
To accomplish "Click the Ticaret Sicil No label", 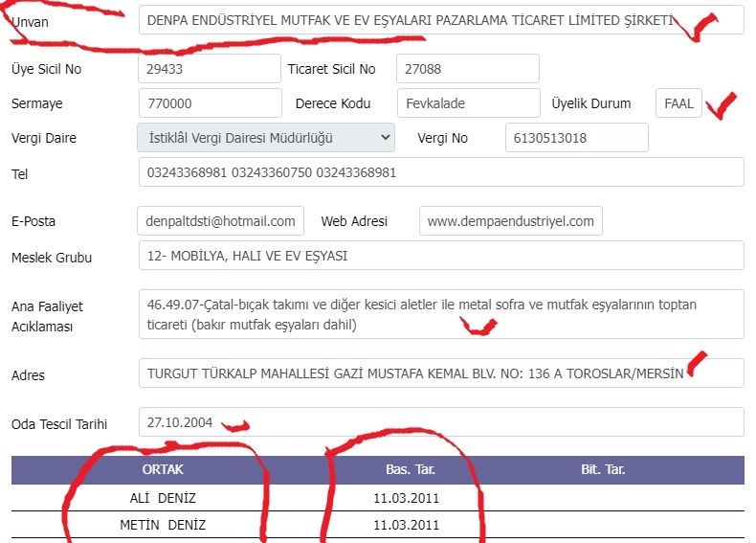I will [331, 69].
